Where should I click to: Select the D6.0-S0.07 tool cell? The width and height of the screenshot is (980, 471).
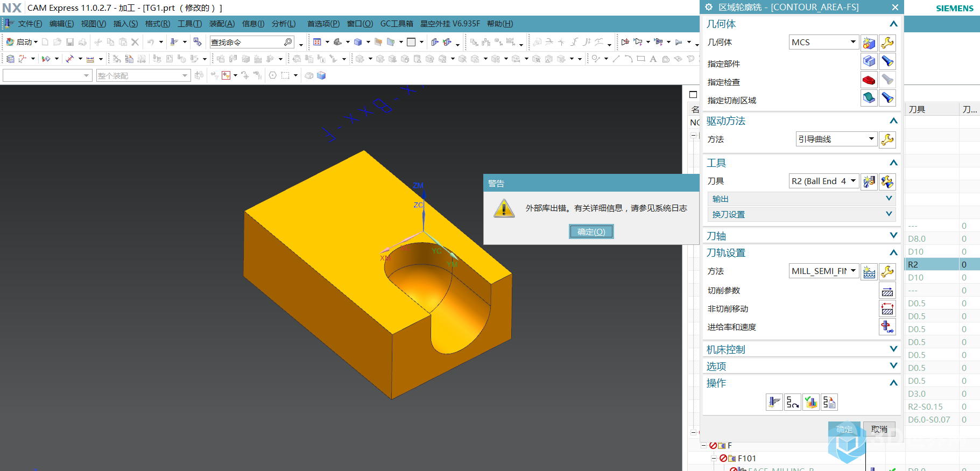pos(932,419)
